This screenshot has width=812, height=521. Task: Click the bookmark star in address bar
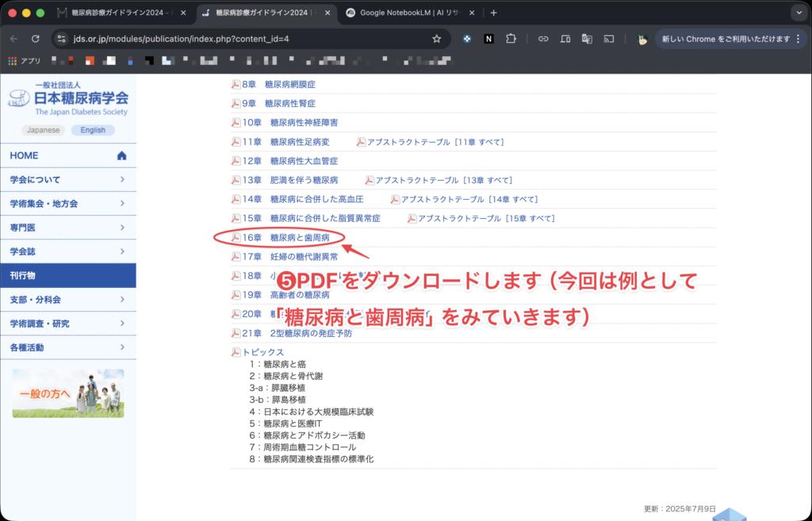pyautogui.click(x=436, y=39)
